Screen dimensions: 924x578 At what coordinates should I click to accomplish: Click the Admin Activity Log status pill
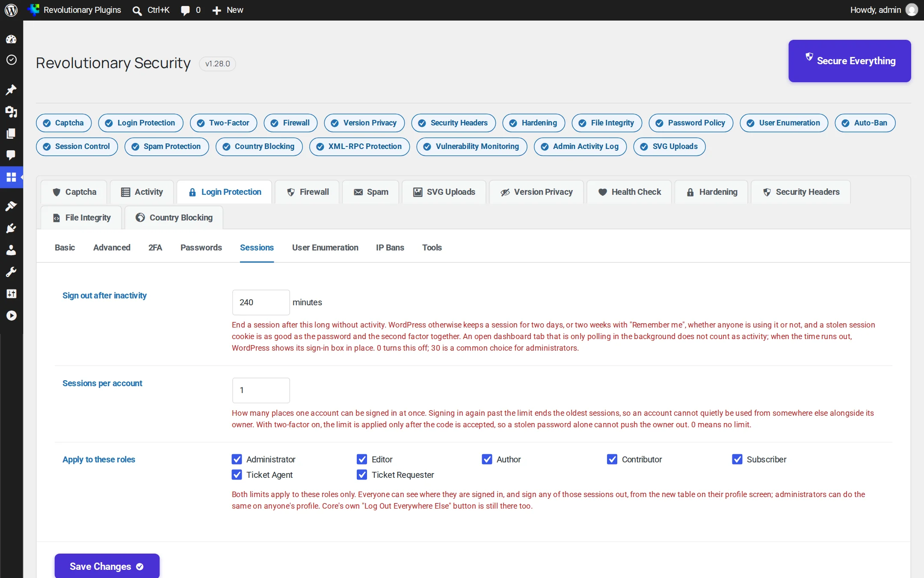[x=580, y=146]
